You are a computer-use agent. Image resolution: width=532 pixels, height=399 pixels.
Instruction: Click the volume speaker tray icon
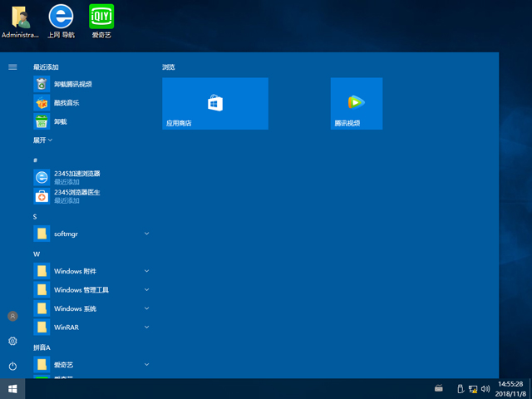pyautogui.click(x=486, y=388)
